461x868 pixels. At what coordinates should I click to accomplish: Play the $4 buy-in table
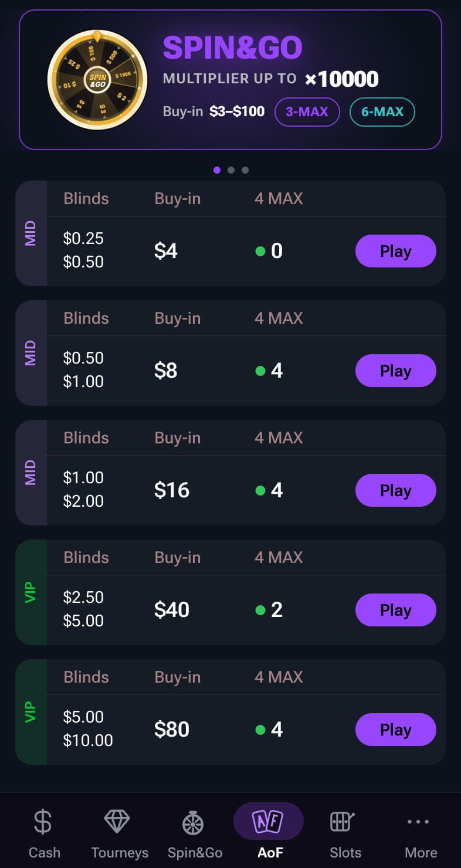(396, 251)
